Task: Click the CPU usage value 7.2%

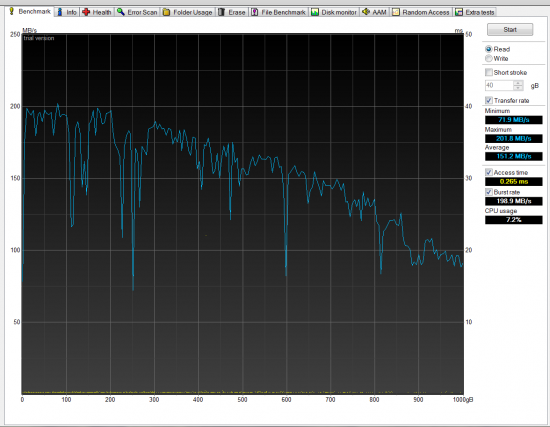Action: point(514,220)
